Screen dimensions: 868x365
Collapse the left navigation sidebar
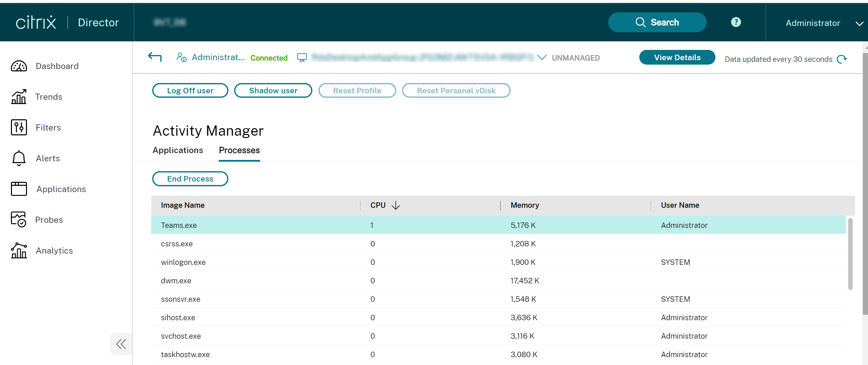point(121,344)
